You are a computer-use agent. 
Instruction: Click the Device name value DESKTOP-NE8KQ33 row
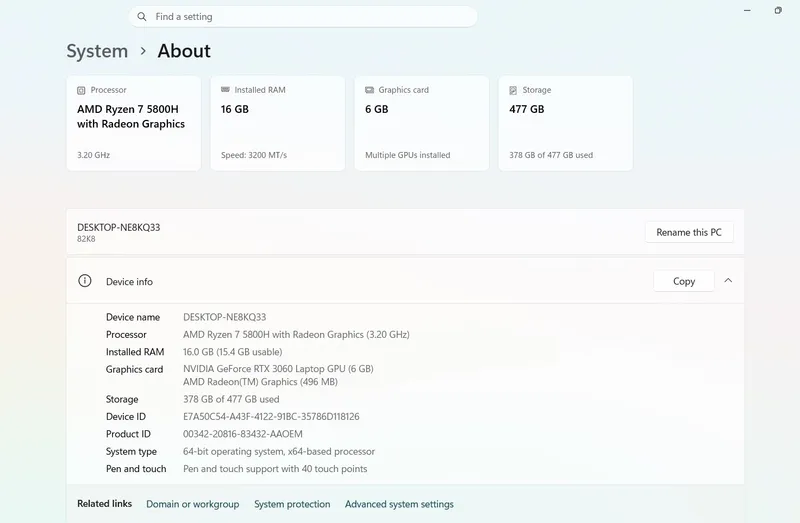click(x=224, y=317)
